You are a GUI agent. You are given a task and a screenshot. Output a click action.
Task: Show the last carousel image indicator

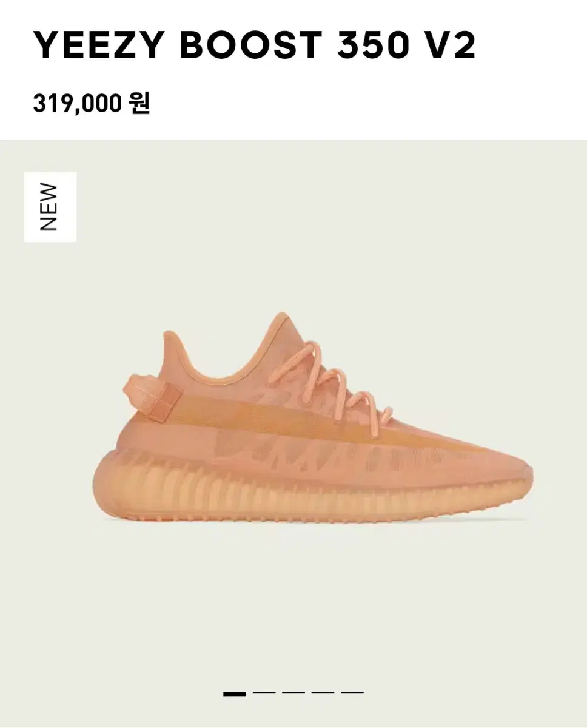click(352, 693)
